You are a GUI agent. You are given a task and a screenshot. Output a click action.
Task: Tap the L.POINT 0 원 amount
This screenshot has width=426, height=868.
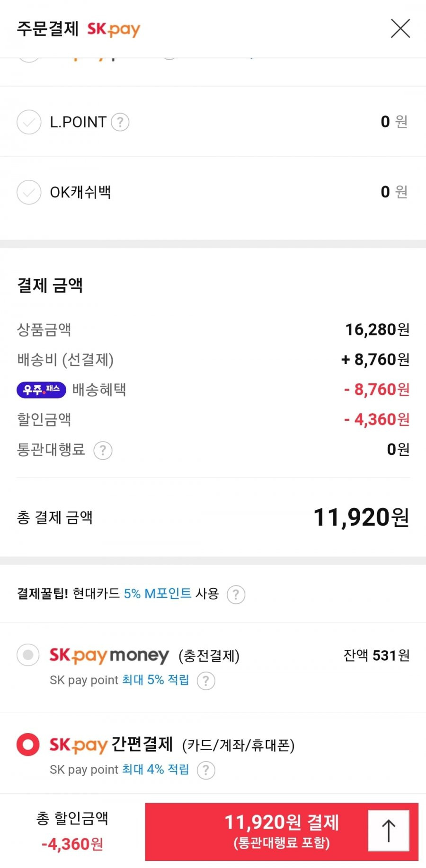[394, 122]
